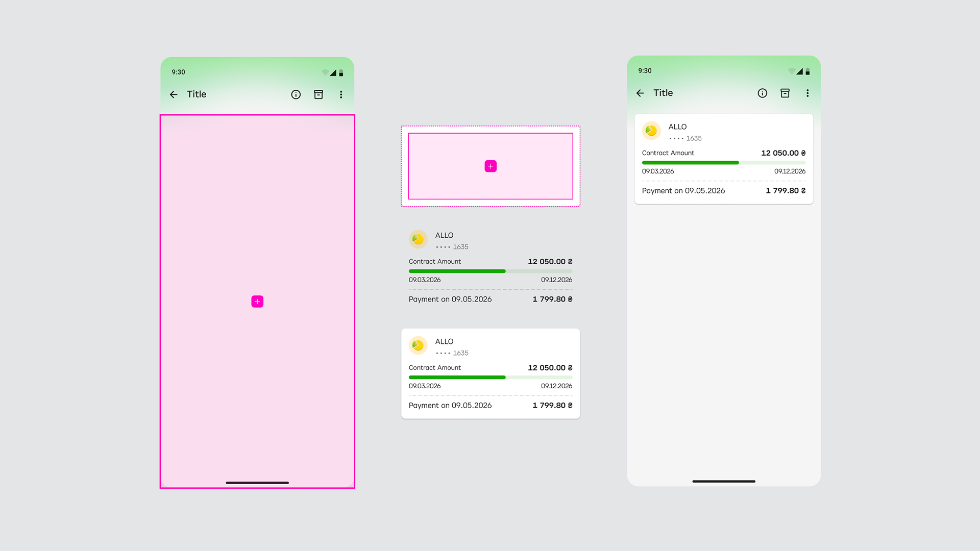This screenshot has height=551, width=980.
Task: Click Payment on 09.05.2026 in white card
Action: [x=450, y=406]
